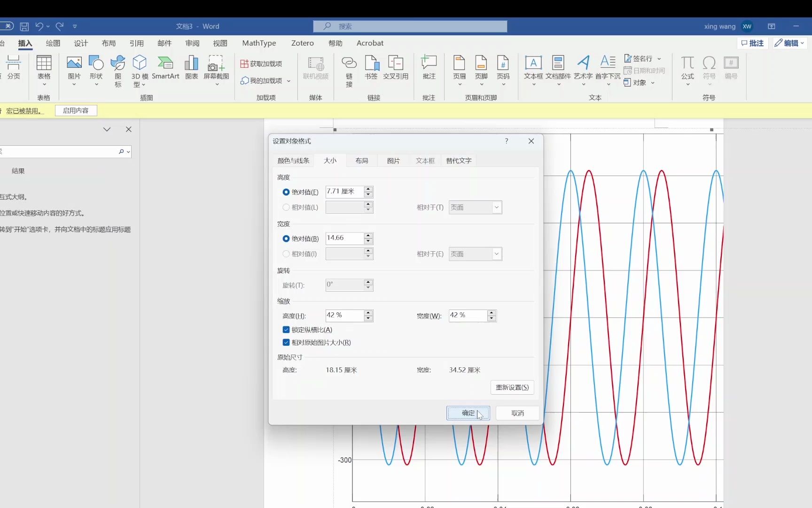Open the 屏幕截图 (Screenshot) tool
This screenshot has width=812, height=508.
pyautogui.click(x=216, y=71)
